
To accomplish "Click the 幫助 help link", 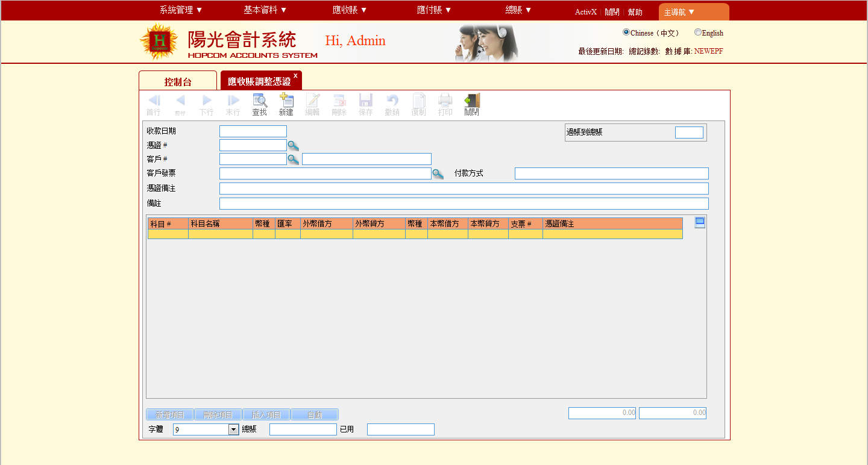I will [635, 12].
